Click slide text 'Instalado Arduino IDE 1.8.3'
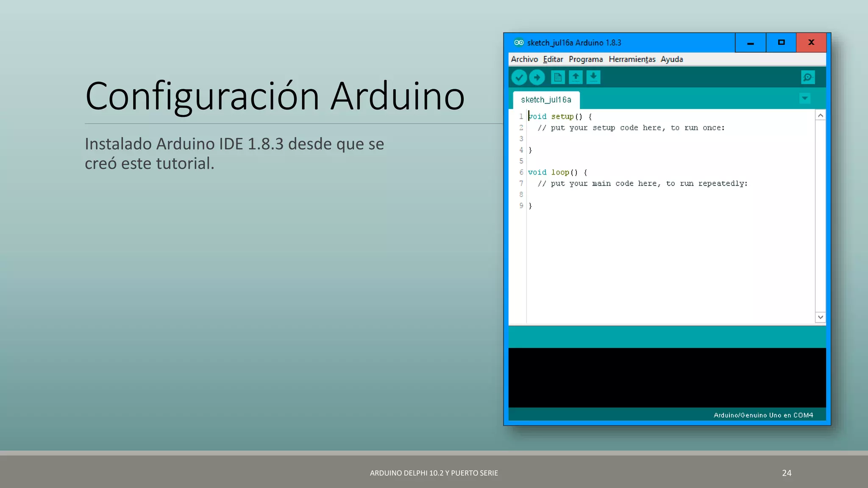 coord(184,144)
